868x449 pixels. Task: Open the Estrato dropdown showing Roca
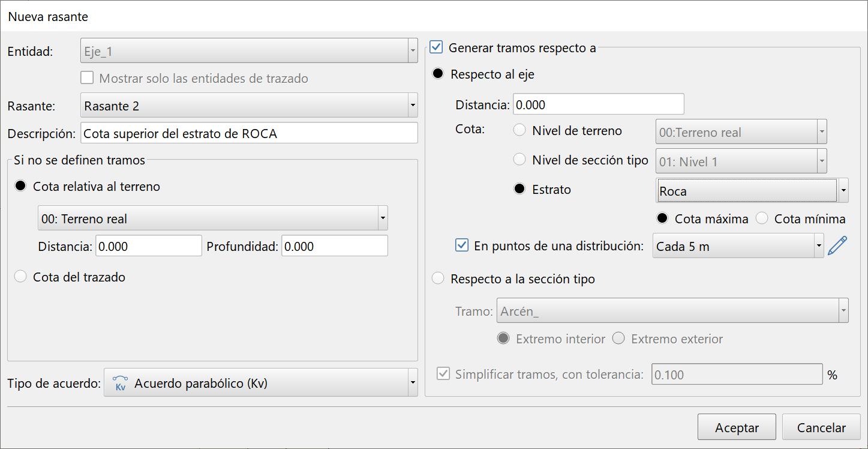click(x=843, y=190)
